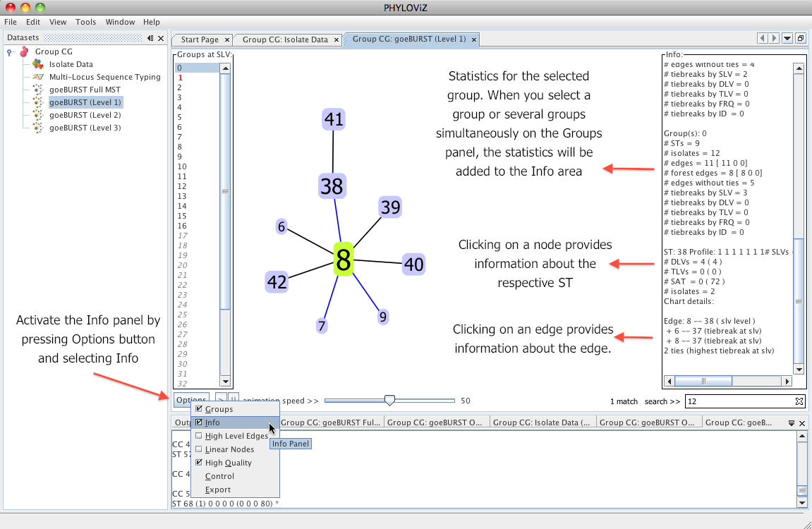The image size is (812, 529).
Task: Click the Info panel horizontal scrollbar thumb
Action: click(x=703, y=382)
